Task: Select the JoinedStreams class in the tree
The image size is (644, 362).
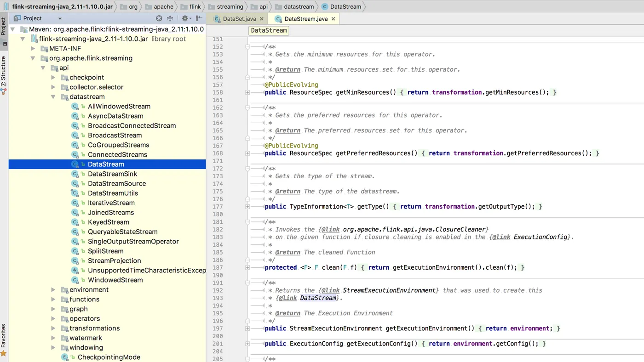Action: click(111, 212)
